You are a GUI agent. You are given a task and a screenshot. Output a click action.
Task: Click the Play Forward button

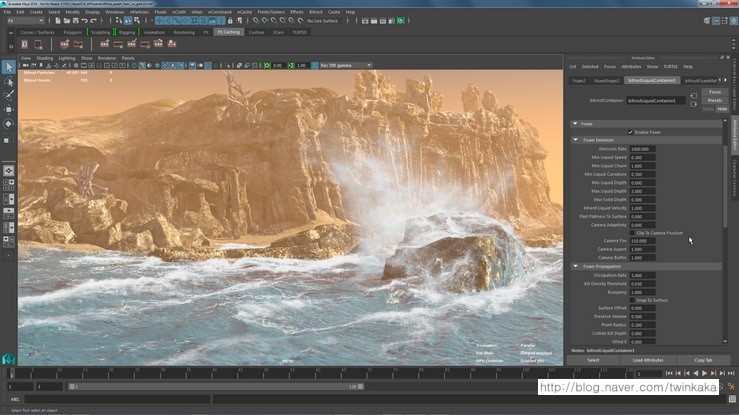tap(705, 373)
